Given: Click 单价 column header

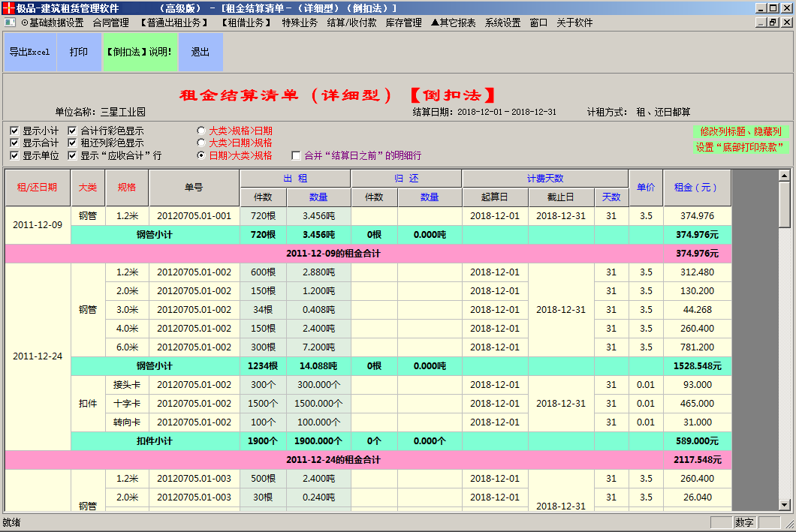Looking at the screenshot, I should pos(646,187).
